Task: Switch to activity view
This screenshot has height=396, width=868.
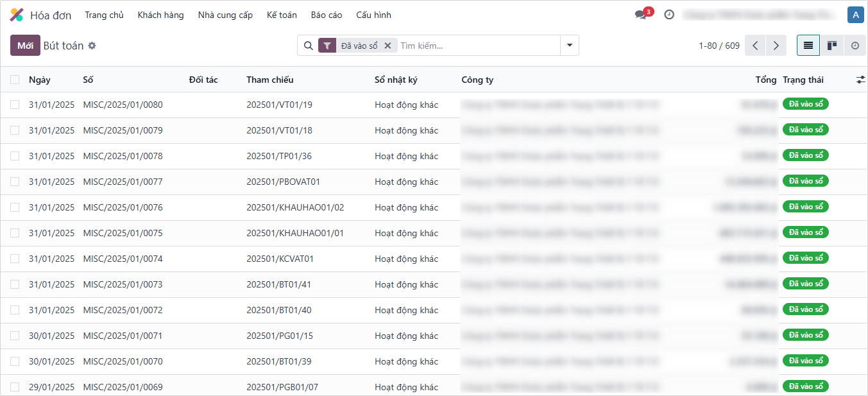Action: click(x=855, y=46)
